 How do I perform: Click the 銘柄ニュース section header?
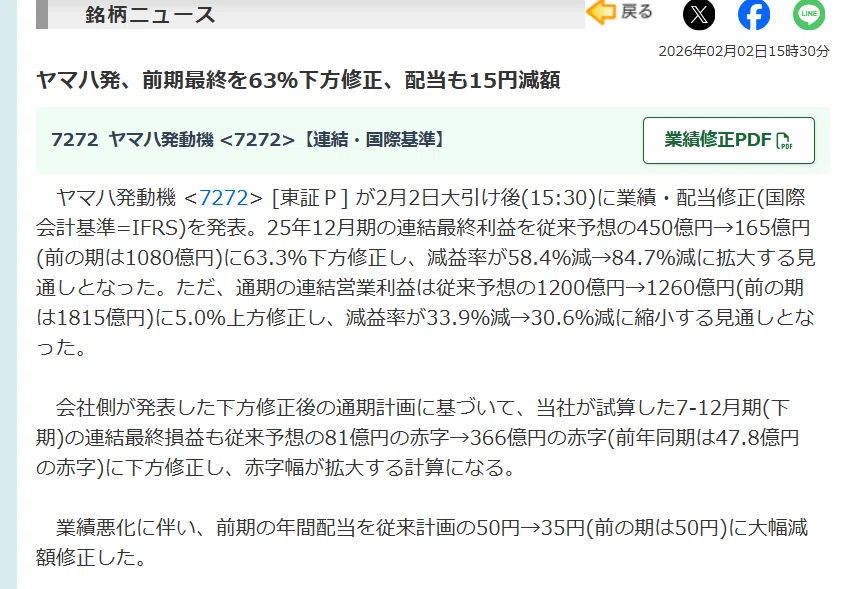coord(310,14)
